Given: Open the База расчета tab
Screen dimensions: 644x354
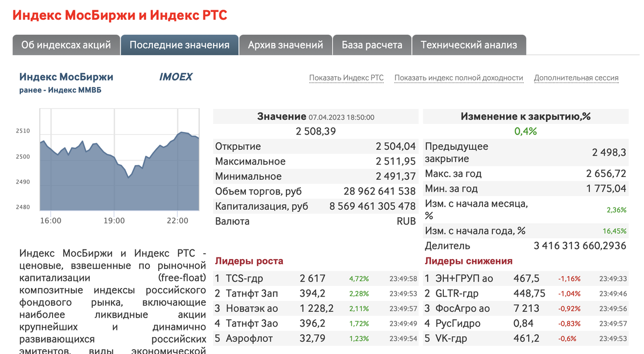Looking at the screenshot, I should 372,45.
